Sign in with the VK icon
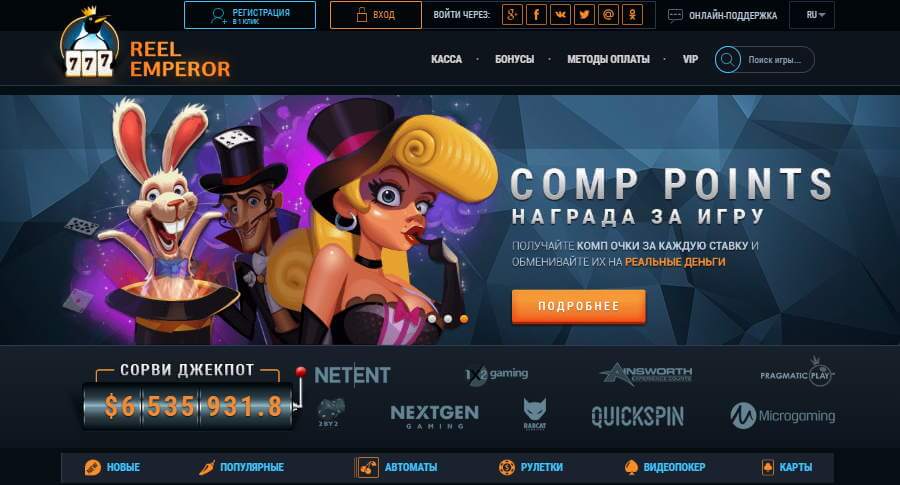The image size is (900, 485). click(560, 15)
